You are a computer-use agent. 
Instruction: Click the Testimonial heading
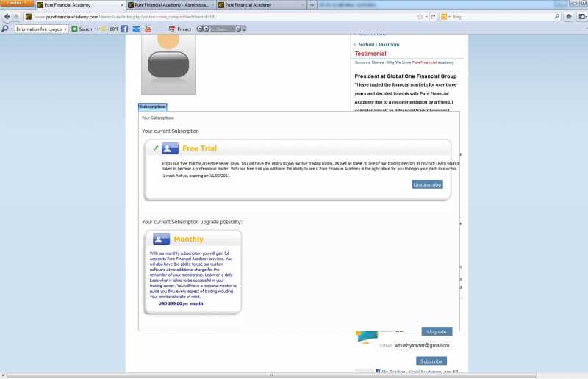(x=370, y=54)
